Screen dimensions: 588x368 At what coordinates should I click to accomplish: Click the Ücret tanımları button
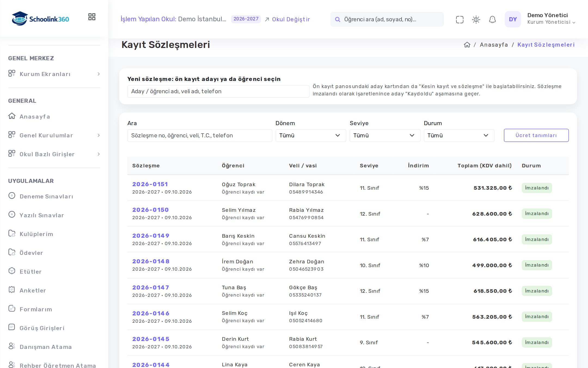point(536,135)
